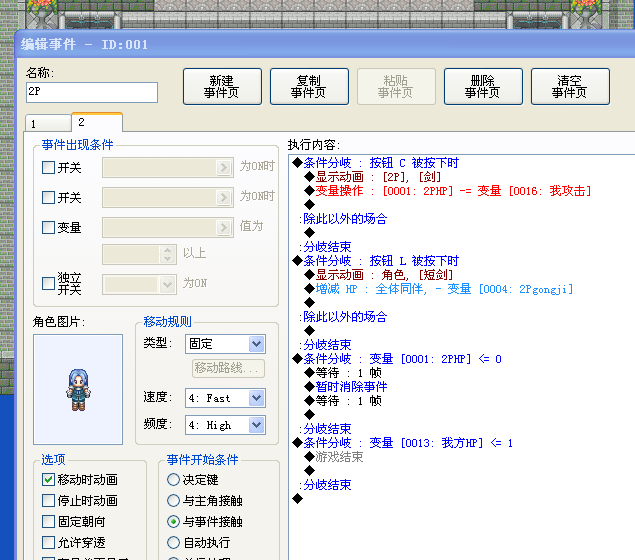Click the character sprite image preview

pos(78,389)
